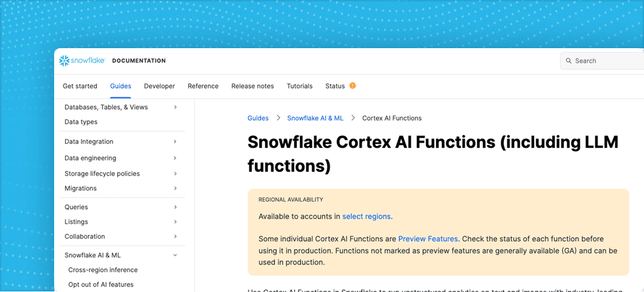Expand the Databases, Tables, & Views arrow
The image size is (644, 292).
pyautogui.click(x=175, y=107)
